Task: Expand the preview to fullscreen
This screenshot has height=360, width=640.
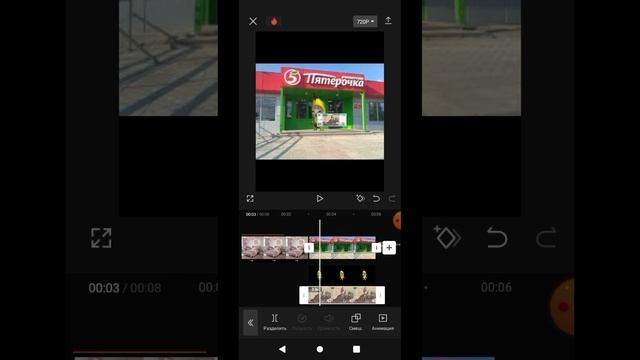Action: 250,198
